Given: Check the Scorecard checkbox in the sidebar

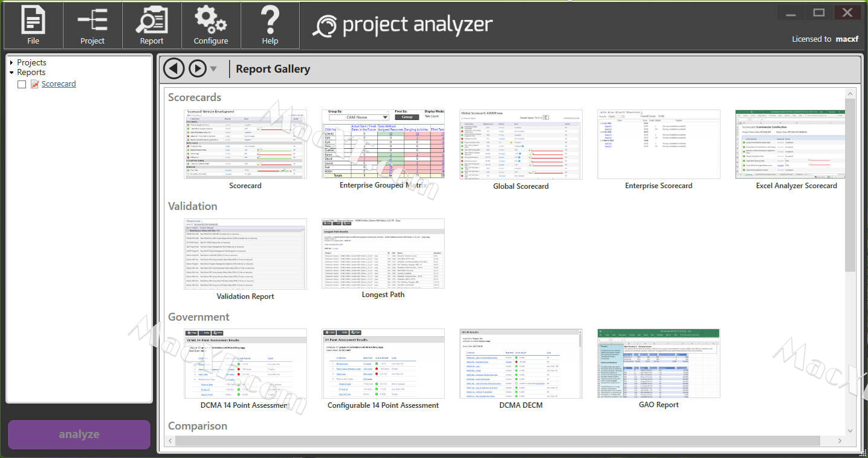Looking at the screenshot, I should pos(22,83).
